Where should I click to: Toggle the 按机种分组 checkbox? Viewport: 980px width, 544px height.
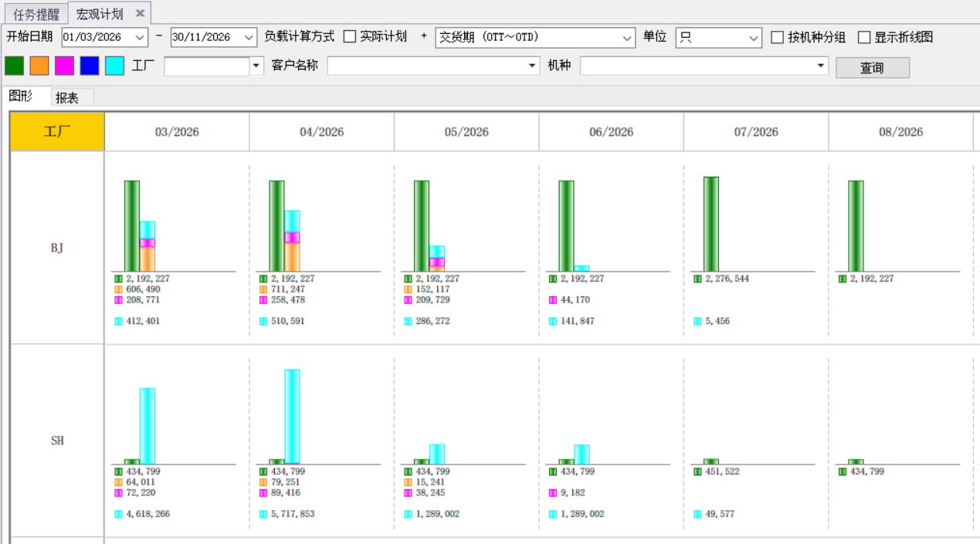(x=778, y=37)
